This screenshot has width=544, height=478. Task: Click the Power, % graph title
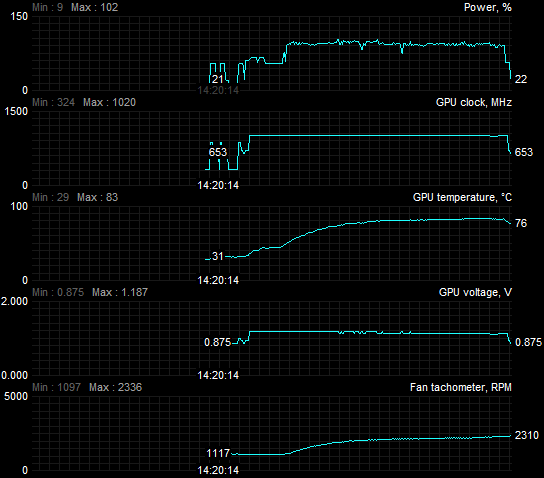point(487,7)
